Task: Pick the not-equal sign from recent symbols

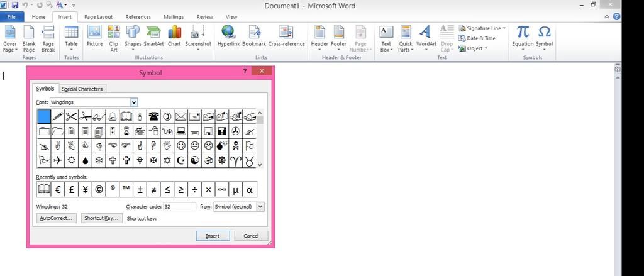Action: (153, 189)
